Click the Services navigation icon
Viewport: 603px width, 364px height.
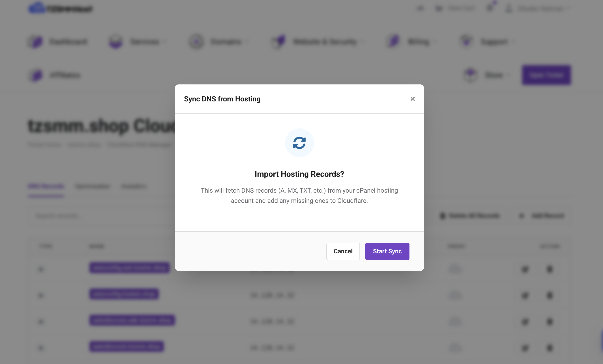pyautogui.click(x=115, y=42)
